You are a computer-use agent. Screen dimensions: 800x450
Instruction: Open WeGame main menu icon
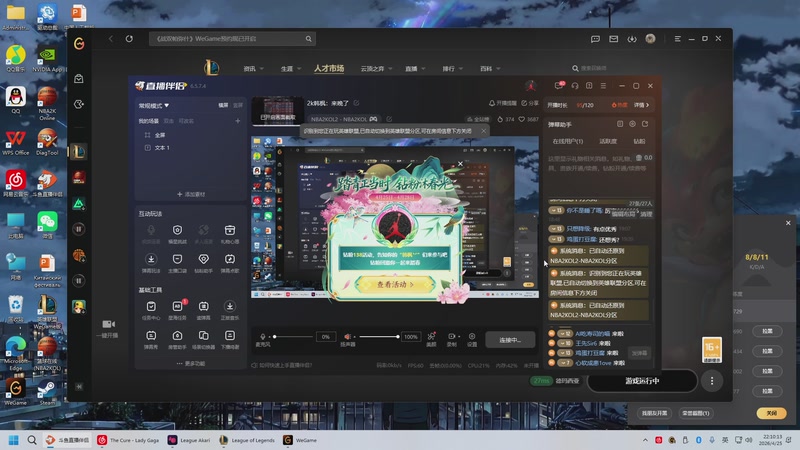pyautogui.click(x=678, y=39)
